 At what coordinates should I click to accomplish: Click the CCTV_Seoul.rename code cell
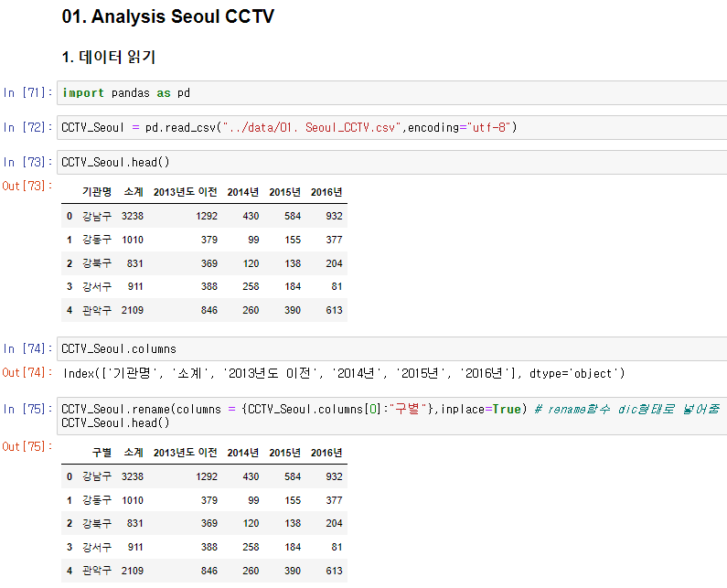tap(391, 416)
